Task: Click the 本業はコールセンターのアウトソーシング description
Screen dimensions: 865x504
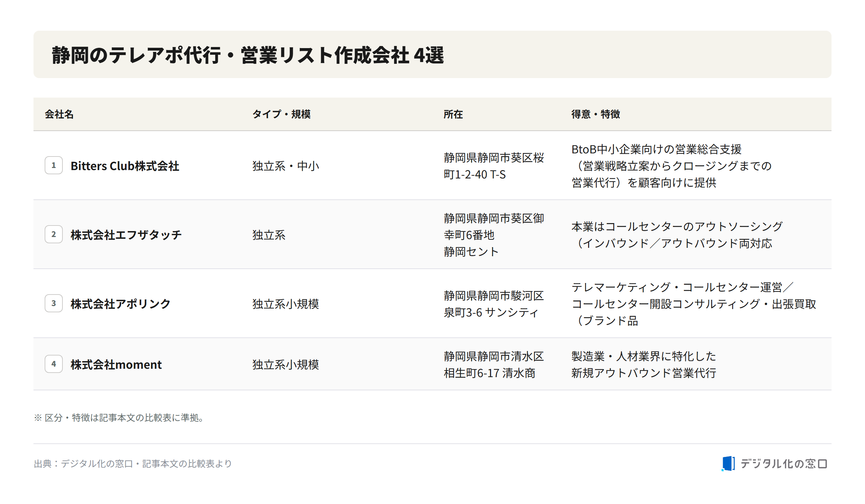Action: 677,235
